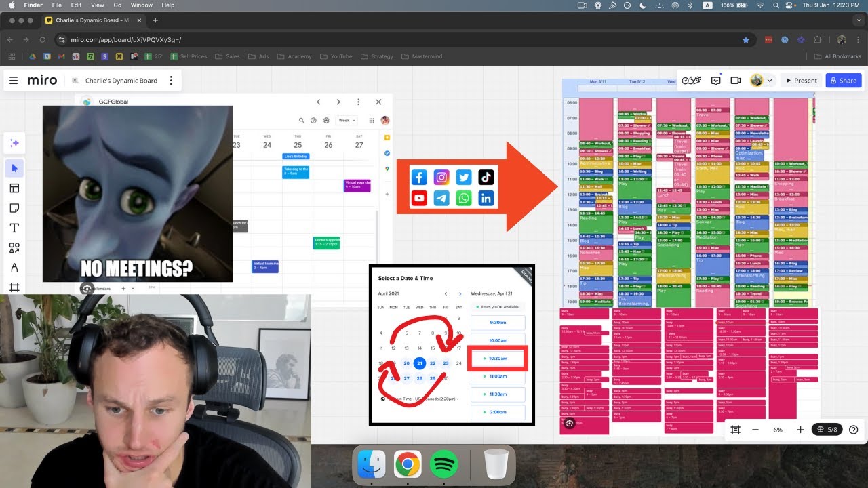Click Google Drive bookmark icon

[32, 56]
